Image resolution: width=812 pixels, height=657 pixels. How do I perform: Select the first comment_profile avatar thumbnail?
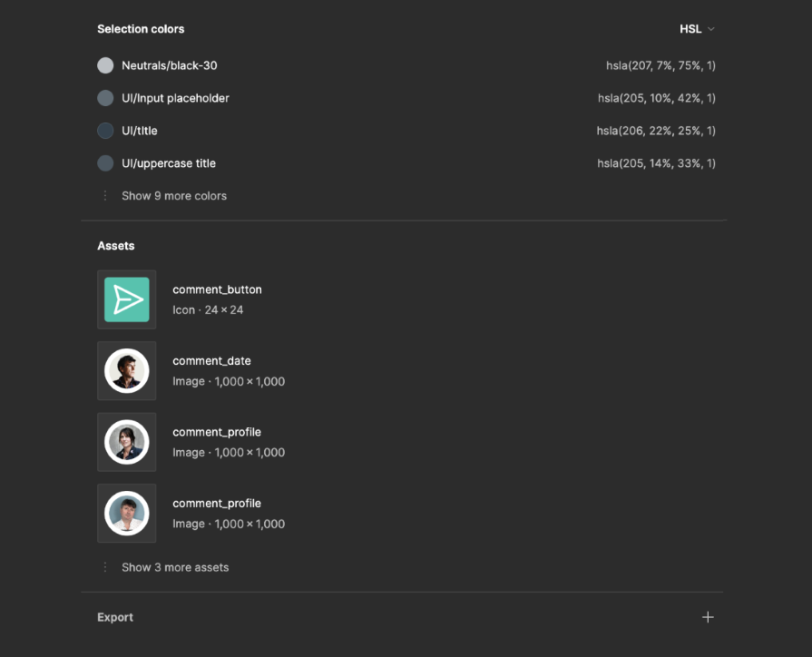click(x=127, y=442)
